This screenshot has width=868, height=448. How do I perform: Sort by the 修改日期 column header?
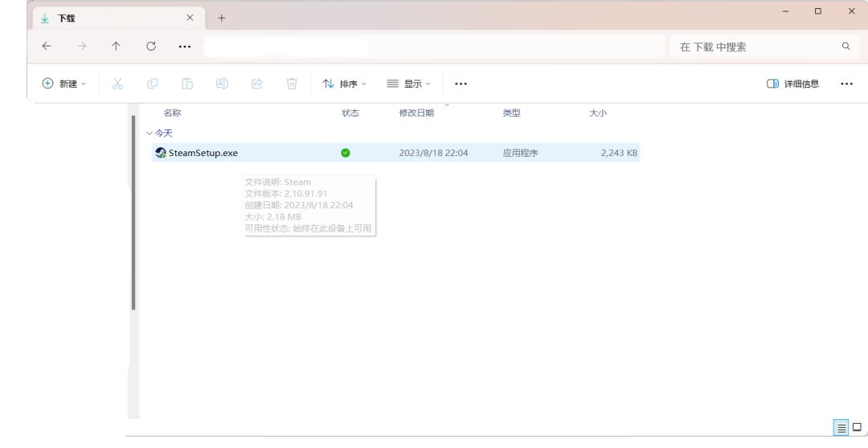pos(416,113)
